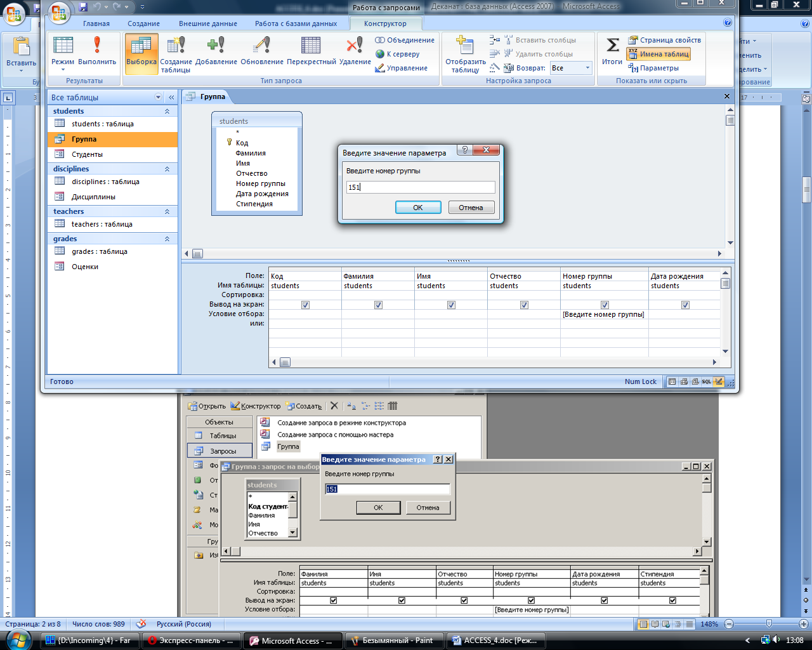The width and height of the screenshot is (812, 650).
Task: Click Отобразить таблицу button
Action: click(x=465, y=54)
